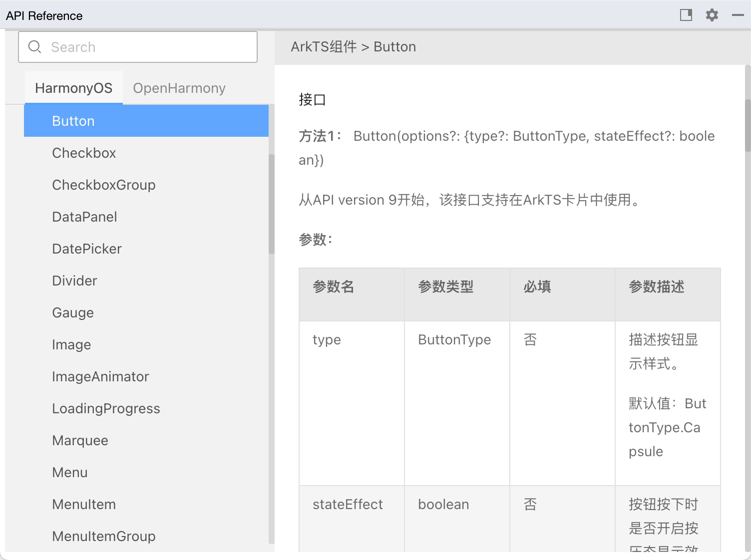Choose Divider in the sidebar list
The width and height of the screenshot is (751, 560).
(74, 281)
